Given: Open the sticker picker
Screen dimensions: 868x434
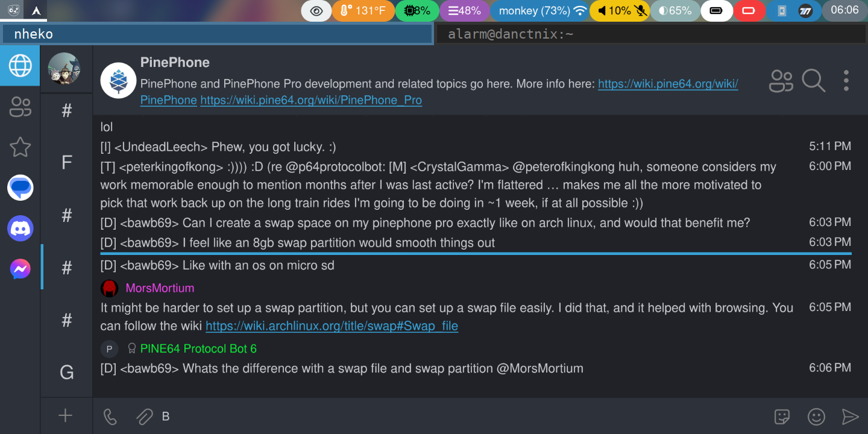Looking at the screenshot, I should [x=782, y=417].
